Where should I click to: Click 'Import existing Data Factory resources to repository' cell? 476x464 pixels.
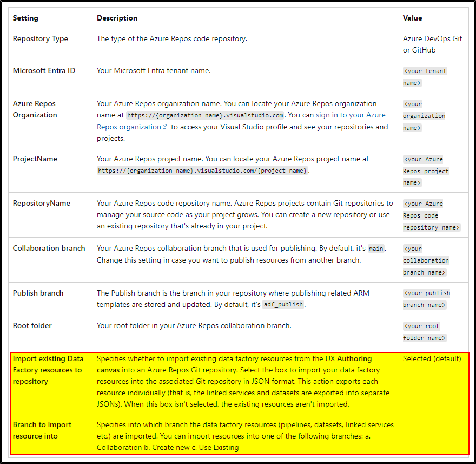[48, 370]
